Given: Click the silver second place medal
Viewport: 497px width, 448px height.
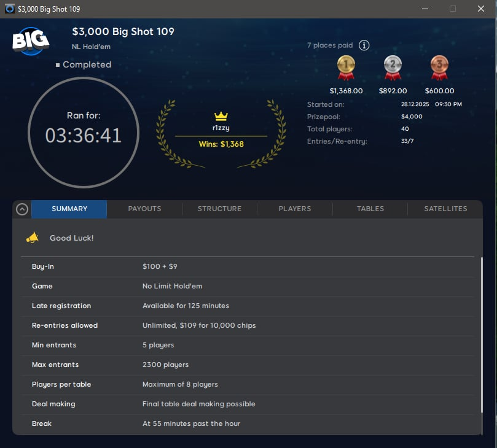Looking at the screenshot, I should click(393, 67).
